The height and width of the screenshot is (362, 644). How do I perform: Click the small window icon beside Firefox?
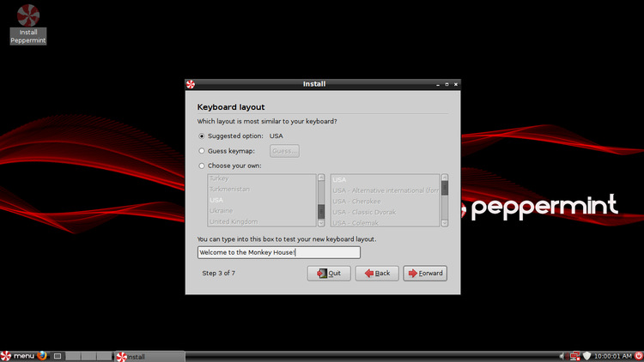coord(58,356)
